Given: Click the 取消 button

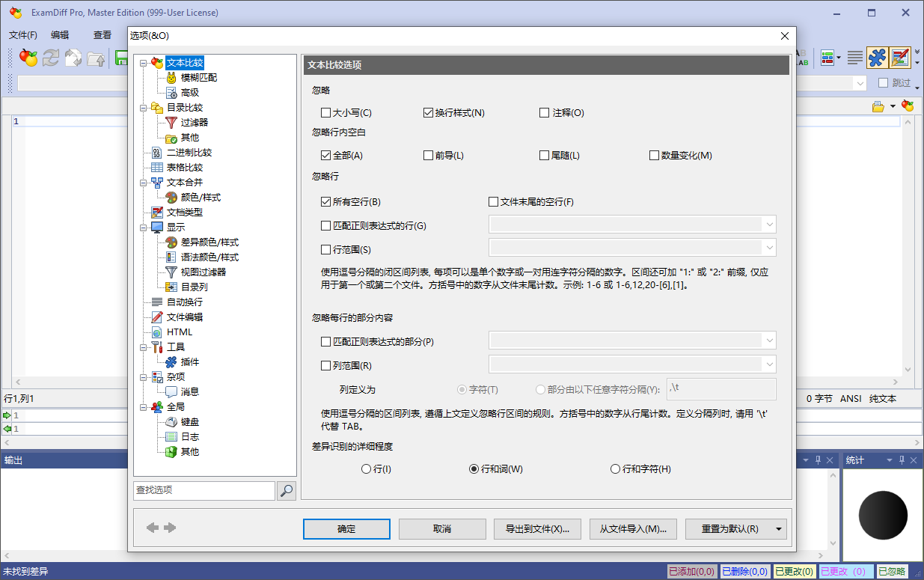Looking at the screenshot, I should [x=442, y=529].
